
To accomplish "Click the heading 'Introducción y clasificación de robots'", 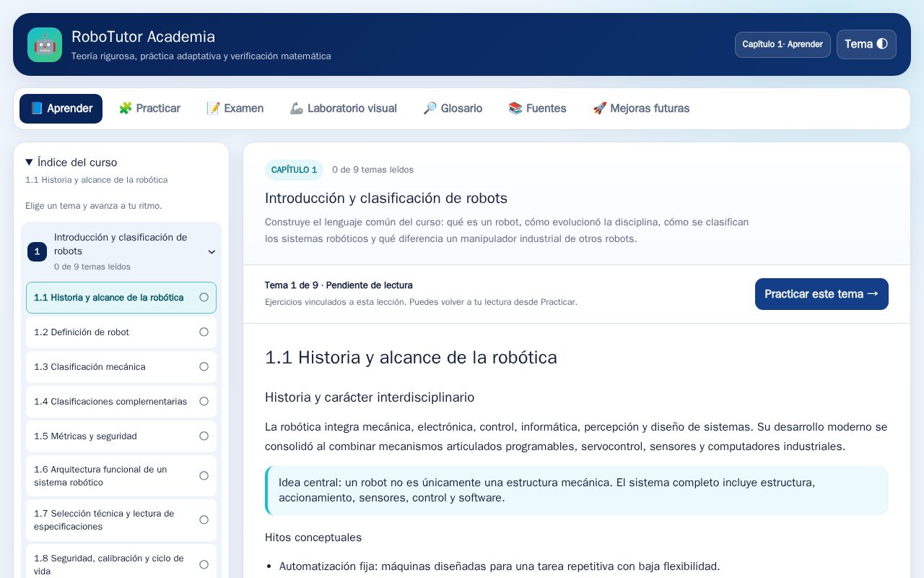I will point(386,198).
